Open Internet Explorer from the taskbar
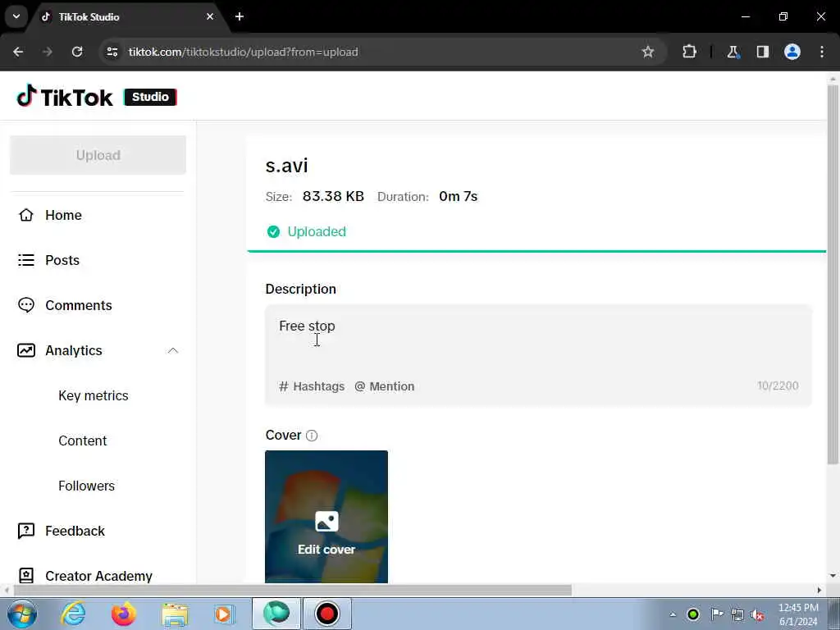The image size is (840, 630). [x=73, y=614]
